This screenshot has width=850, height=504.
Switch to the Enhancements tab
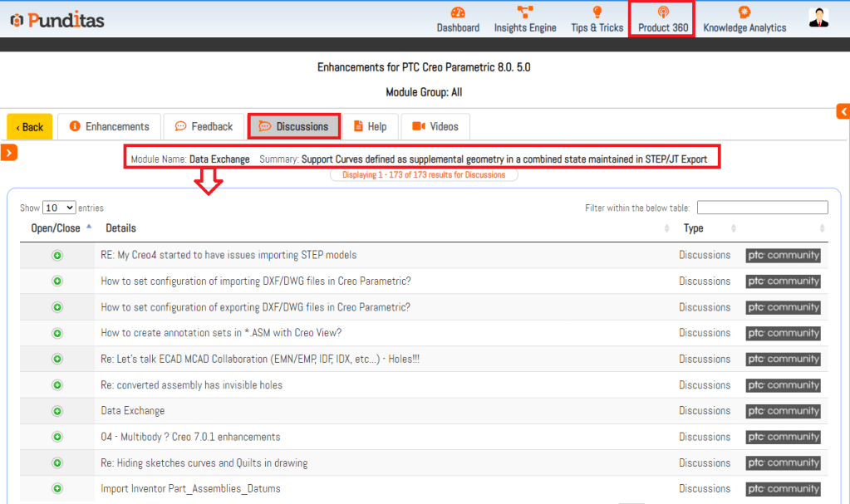tap(110, 126)
